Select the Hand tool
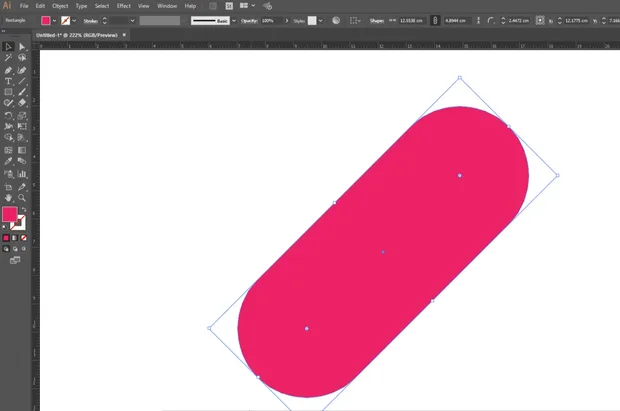This screenshot has width=620, height=411. coord(8,198)
